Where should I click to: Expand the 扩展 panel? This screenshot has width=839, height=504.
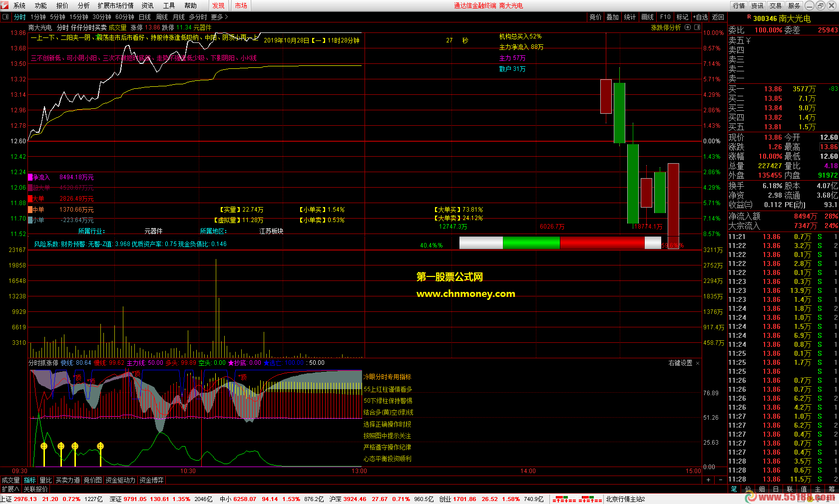coord(10,489)
